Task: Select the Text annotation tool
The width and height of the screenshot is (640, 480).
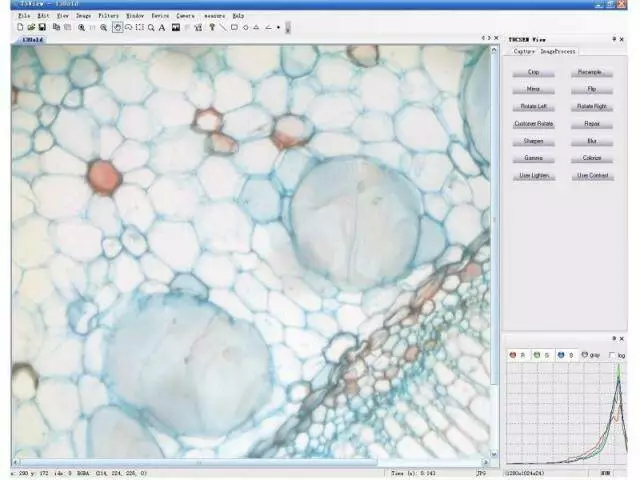Action: (162, 27)
